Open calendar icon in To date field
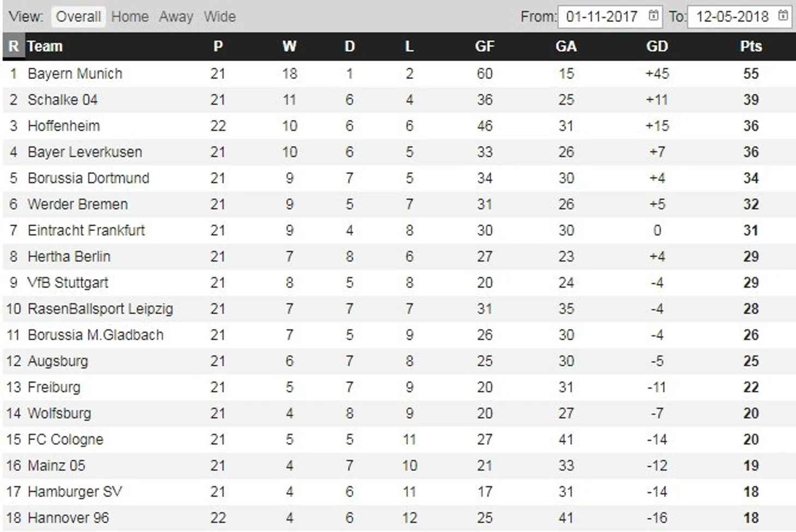This screenshot has height=532, width=796. 783,15
